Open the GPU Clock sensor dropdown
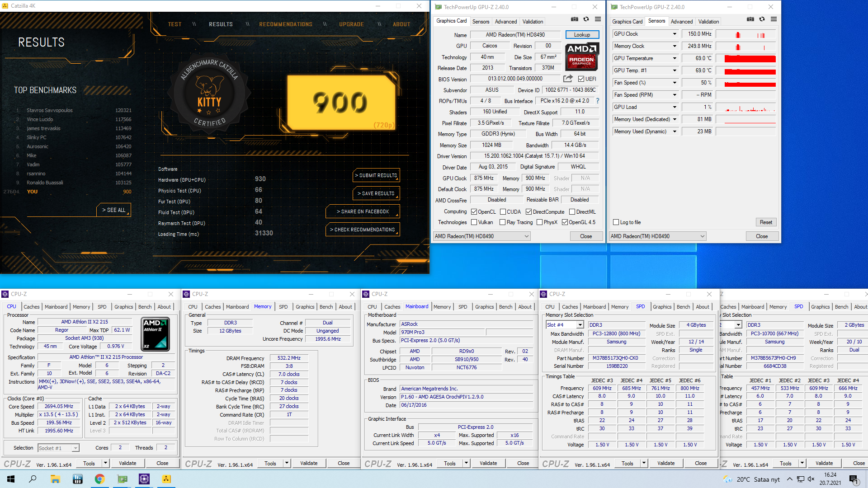The width and height of the screenshot is (868, 488). (x=675, y=34)
